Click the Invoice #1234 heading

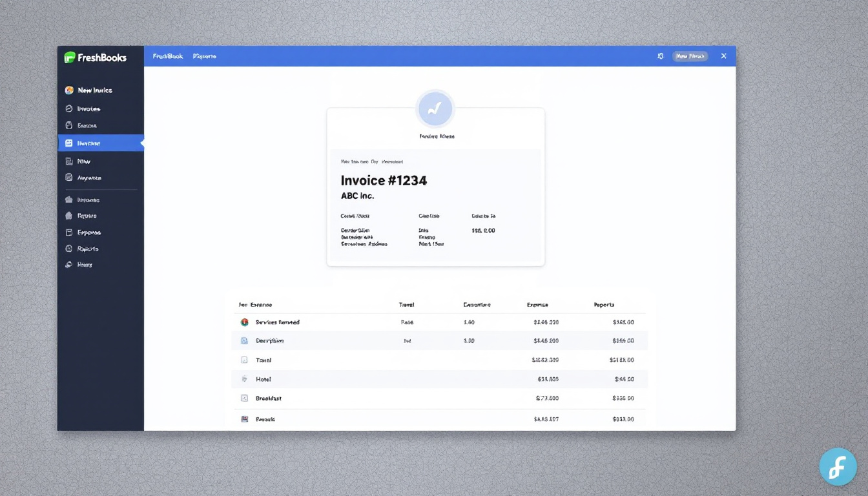[x=384, y=181]
